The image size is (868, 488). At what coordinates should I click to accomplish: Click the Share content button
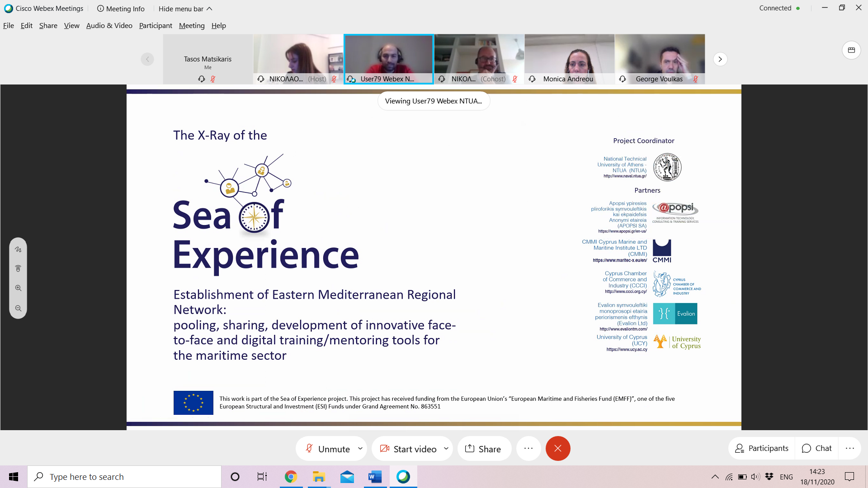point(483,449)
